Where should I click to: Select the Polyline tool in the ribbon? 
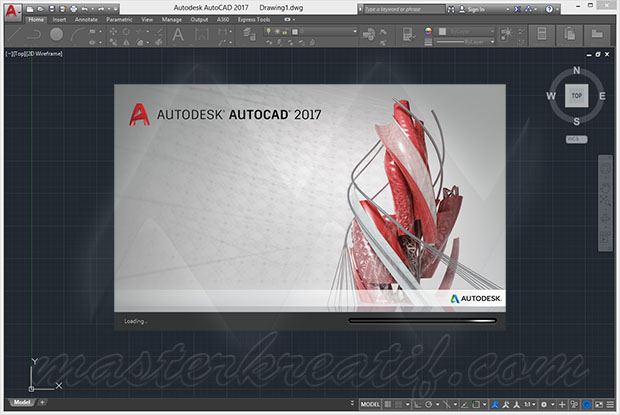click(35, 35)
